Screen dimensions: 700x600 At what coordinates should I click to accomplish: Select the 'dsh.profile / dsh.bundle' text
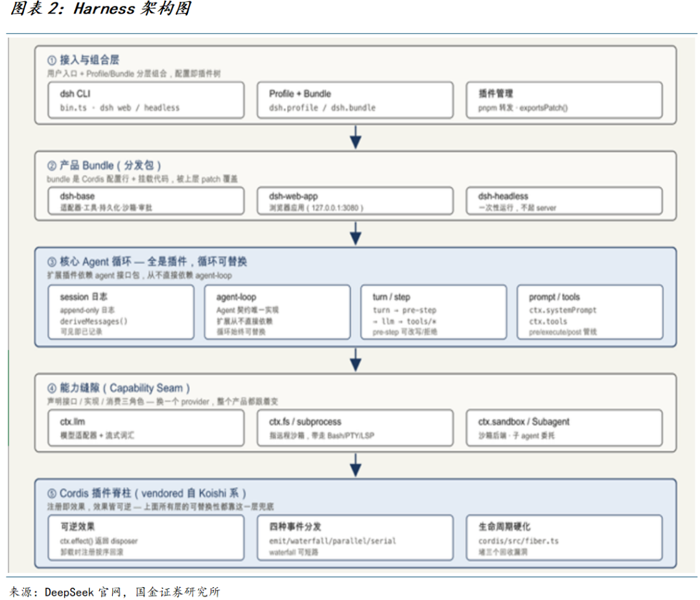(322, 108)
